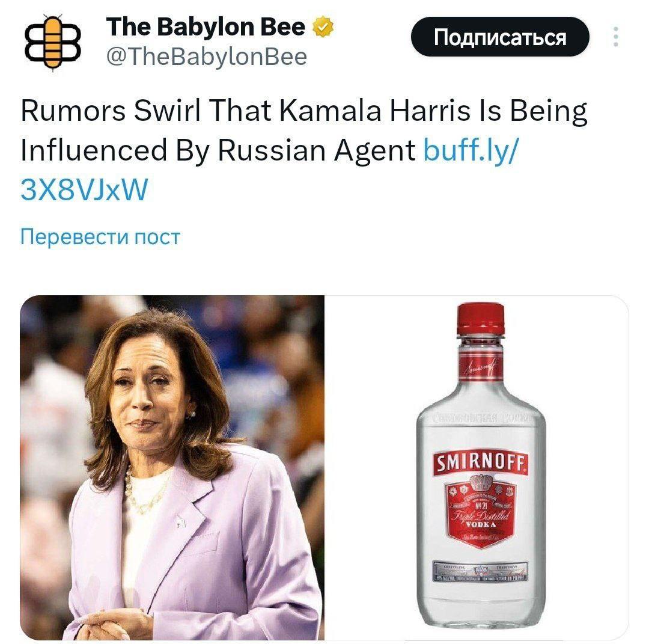Open photo of woman in lavender blazer

[x=172, y=468]
